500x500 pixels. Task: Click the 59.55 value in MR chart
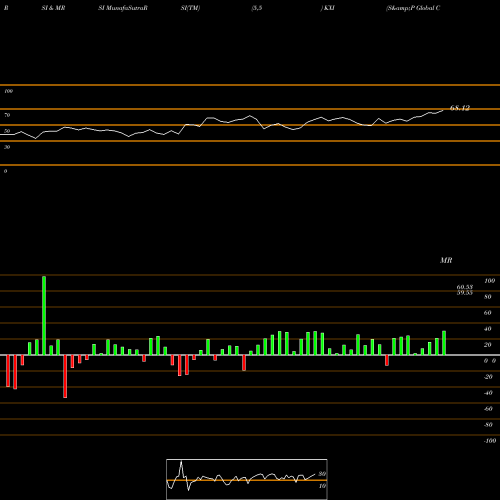pos(465,293)
